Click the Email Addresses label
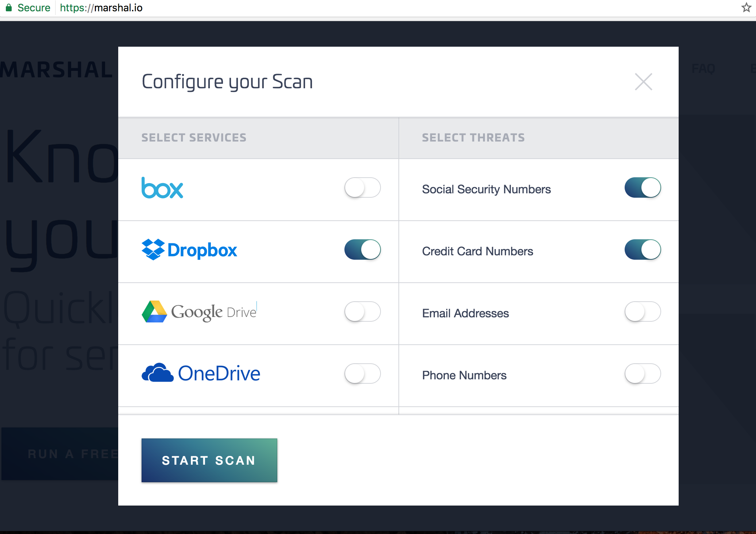This screenshot has width=756, height=534. click(465, 313)
